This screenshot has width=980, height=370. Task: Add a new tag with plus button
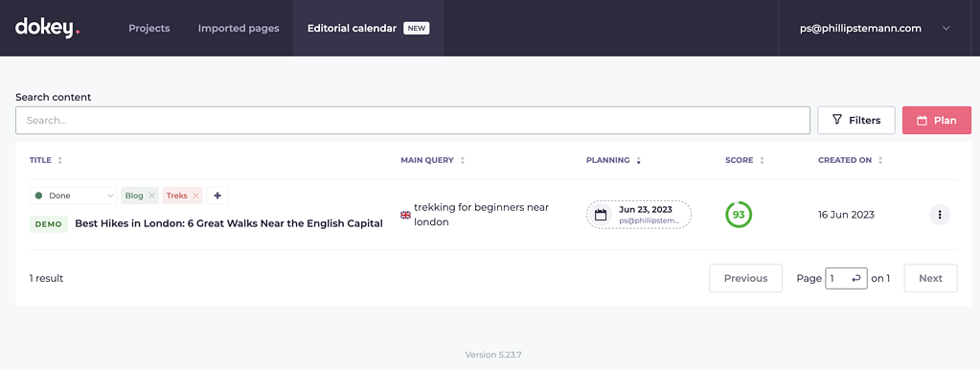click(217, 196)
